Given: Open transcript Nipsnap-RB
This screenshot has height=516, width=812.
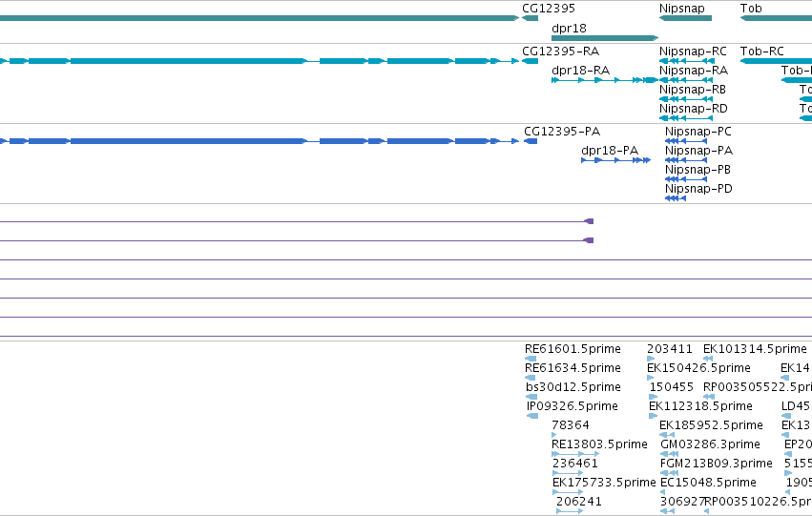Looking at the screenshot, I should point(693,90).
